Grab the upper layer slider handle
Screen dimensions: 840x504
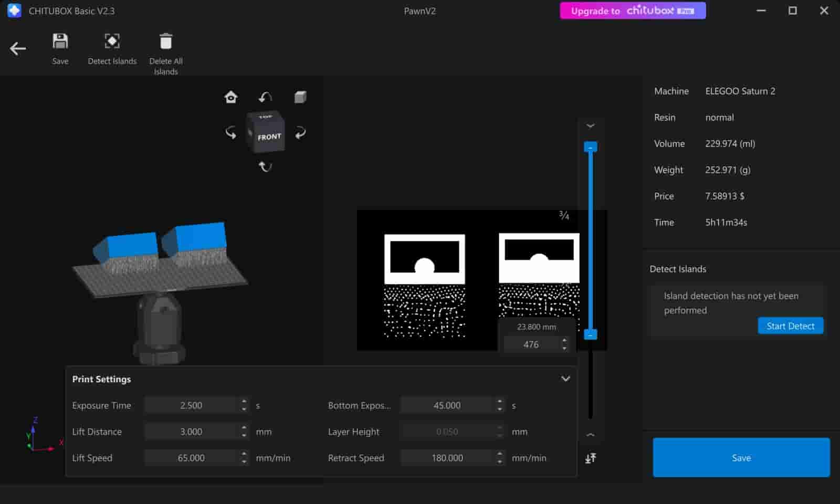(x=591, y=148)
